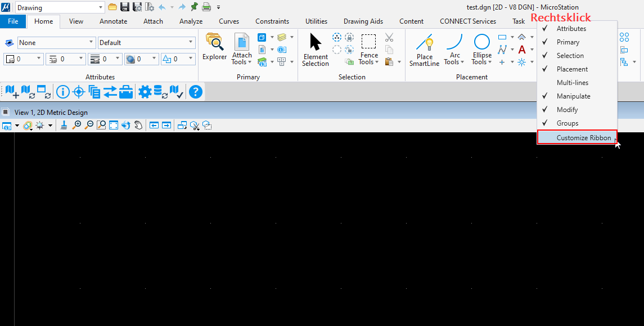This screenshot has width=644, height=326.
Task: Open the Fence Tools split button
Action: (369, 50)
